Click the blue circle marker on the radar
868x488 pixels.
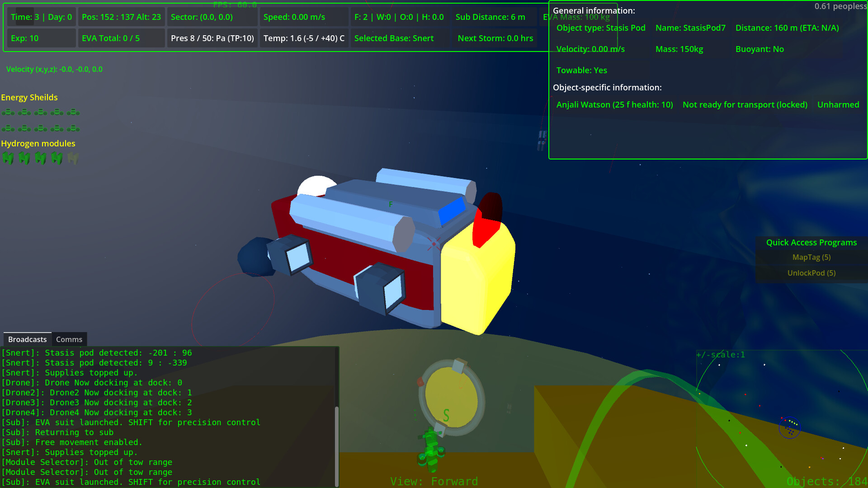(790, 427)
